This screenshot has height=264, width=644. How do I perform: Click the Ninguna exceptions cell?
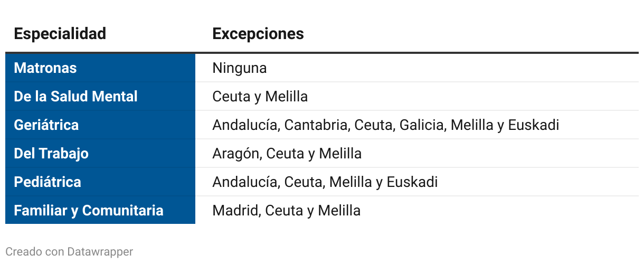tap(417, 68)
